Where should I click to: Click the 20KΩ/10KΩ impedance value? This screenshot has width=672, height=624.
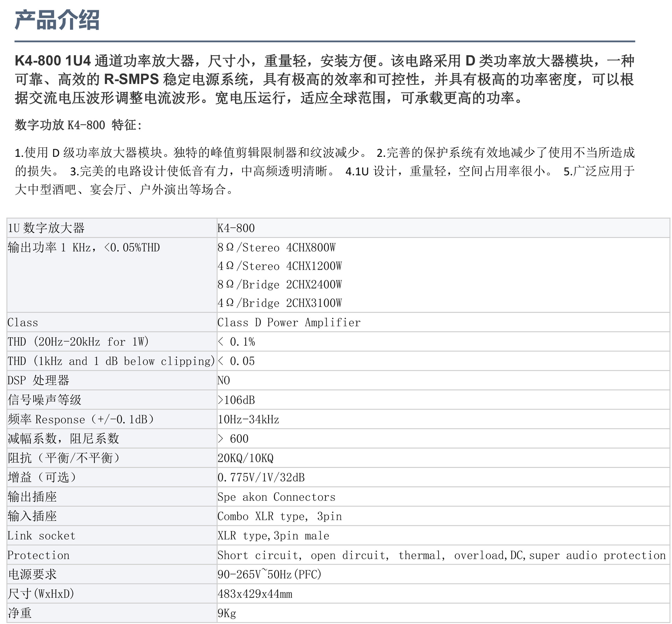[245, 458]
